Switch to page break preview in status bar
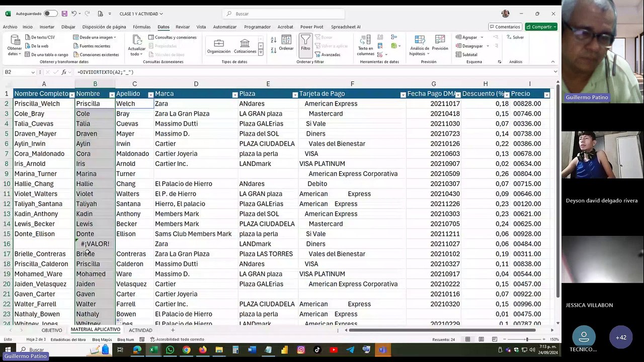Viewport: 644px width, 362px height. [496, 339]
